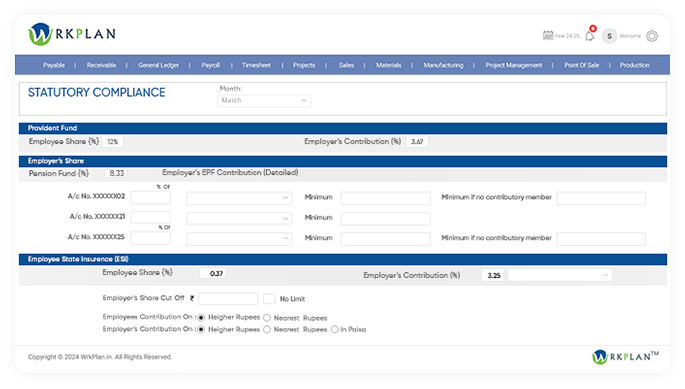The height and width of the screenshot is (389, 685).
Task: Tick the No Limit checkbox
Action: pos(269,299)
